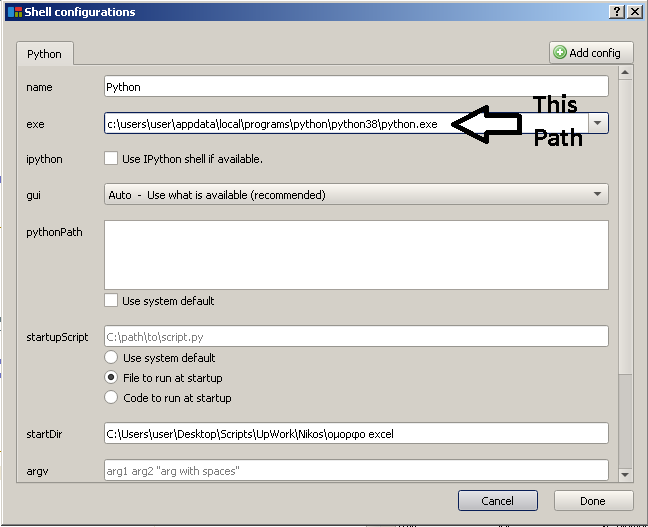Expand the gui toolkit combo box

356,194
